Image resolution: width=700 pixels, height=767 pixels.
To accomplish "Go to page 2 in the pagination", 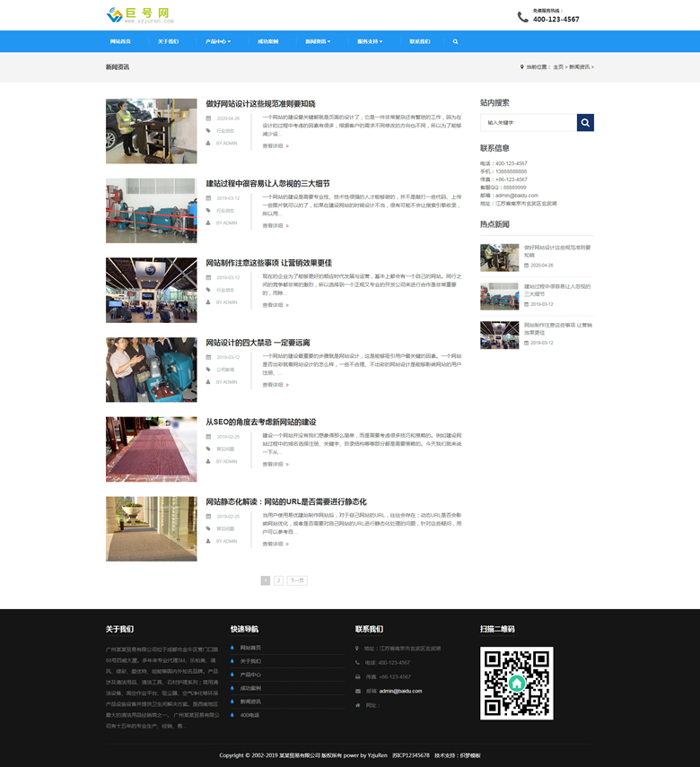I will 278,580.
